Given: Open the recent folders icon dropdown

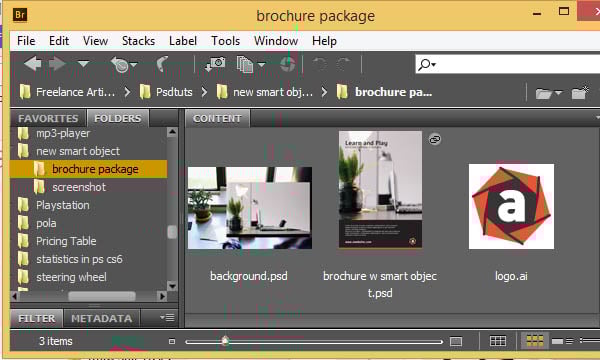Looking at the screenshot, I should [x=548, y=93].
